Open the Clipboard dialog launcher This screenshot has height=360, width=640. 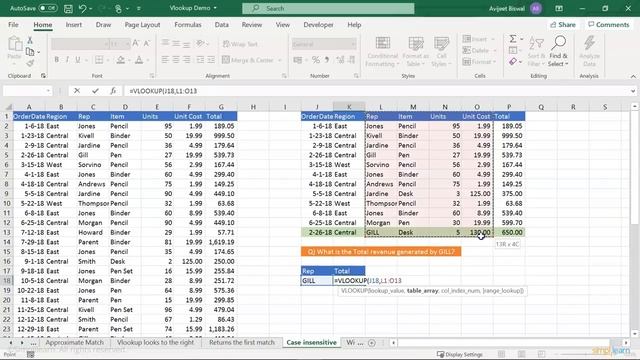tap(43, 76)
